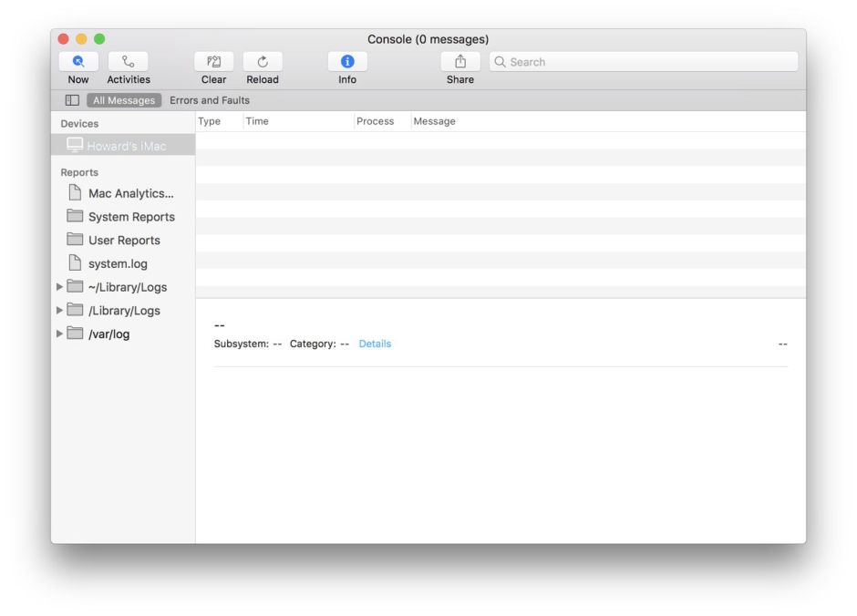Toggle the sidebar visibility icon
857x616 pixels.
[72, 100]
